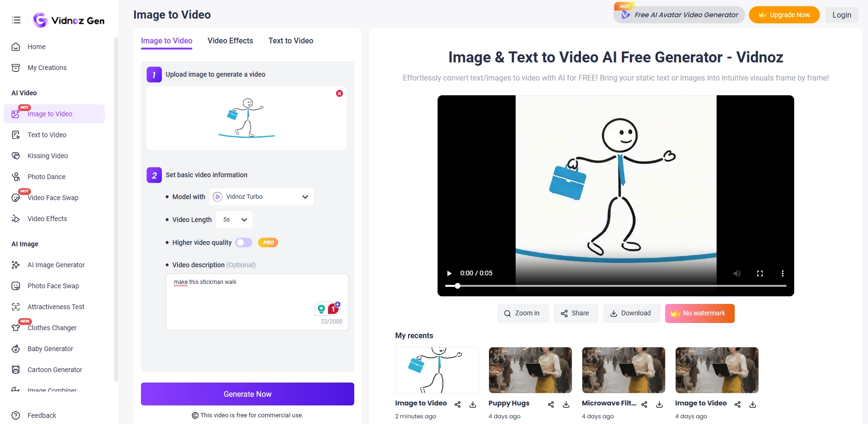Download the Puppy Hugs video
The width and height of the screenshot is (868, 424).
566,404
